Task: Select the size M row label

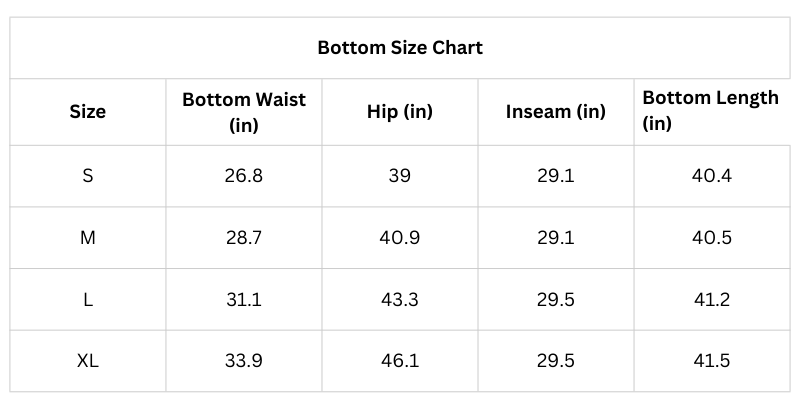Action: click(88, 238)
